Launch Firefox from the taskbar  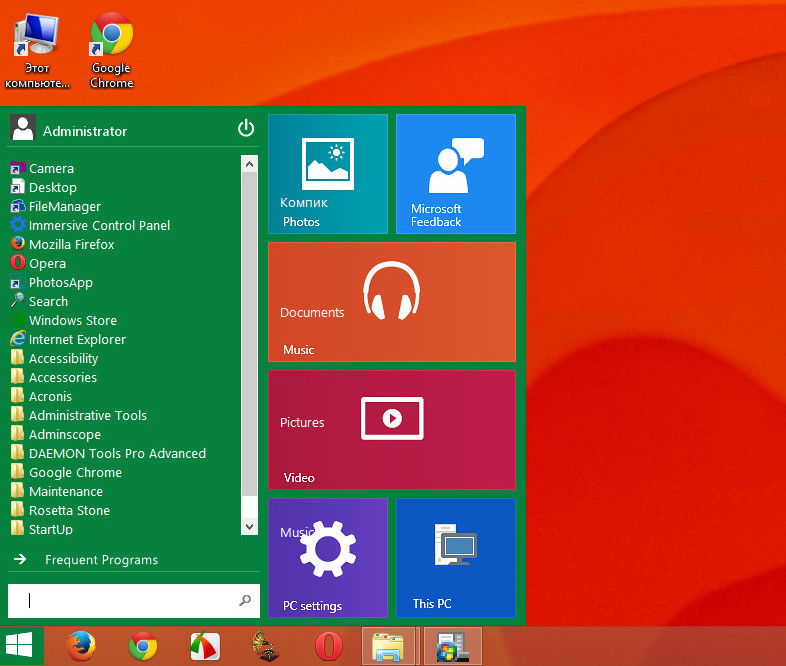tap(81, 646)
